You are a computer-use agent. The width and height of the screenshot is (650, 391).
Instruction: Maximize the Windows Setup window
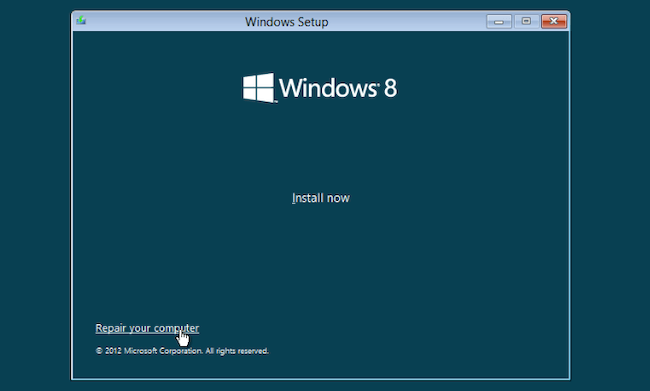526,21
